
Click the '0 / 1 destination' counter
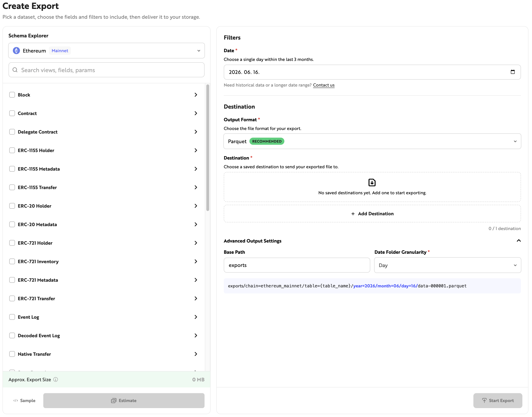(x=505, y=228)
